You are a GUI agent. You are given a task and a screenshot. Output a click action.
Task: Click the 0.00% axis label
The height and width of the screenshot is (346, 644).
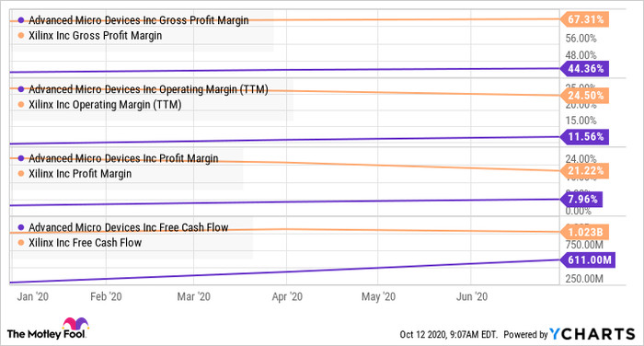pos(579,212)
